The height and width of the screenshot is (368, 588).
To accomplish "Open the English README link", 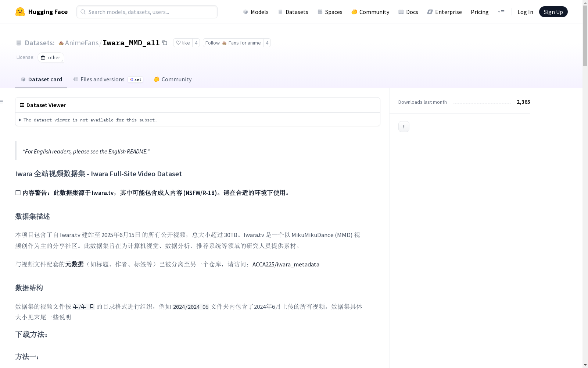I will click(127, 151).
